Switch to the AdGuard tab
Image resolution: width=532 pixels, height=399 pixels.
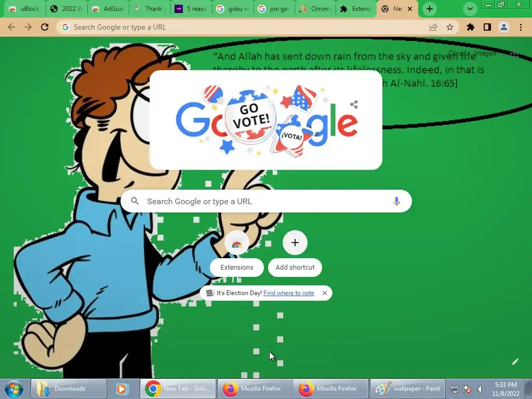[108, 9]
